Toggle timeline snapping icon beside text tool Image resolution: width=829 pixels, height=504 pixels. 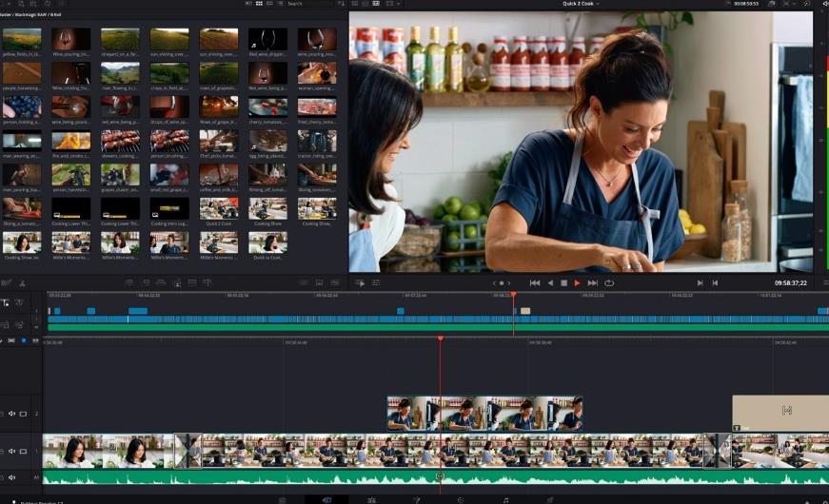19,302
